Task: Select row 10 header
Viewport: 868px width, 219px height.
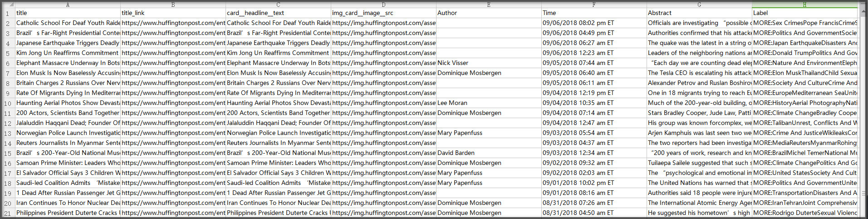Action: (8, 103)
